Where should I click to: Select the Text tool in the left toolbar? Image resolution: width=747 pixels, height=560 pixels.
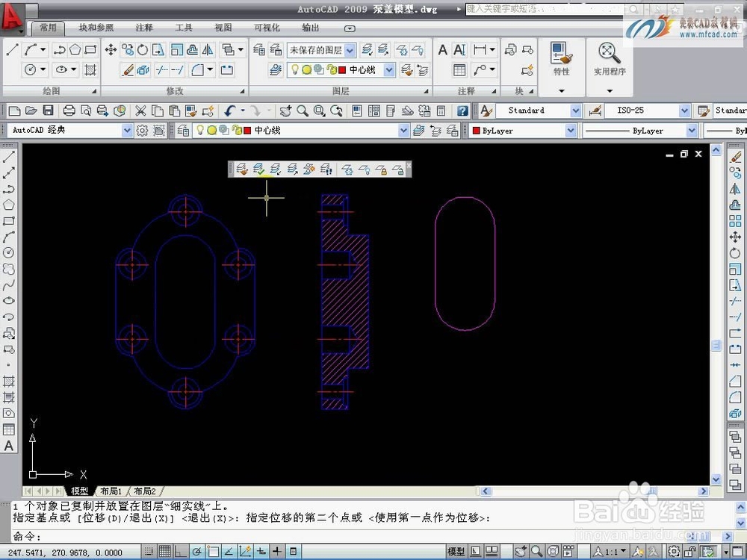pyautogui.click(x=8, y=447)
